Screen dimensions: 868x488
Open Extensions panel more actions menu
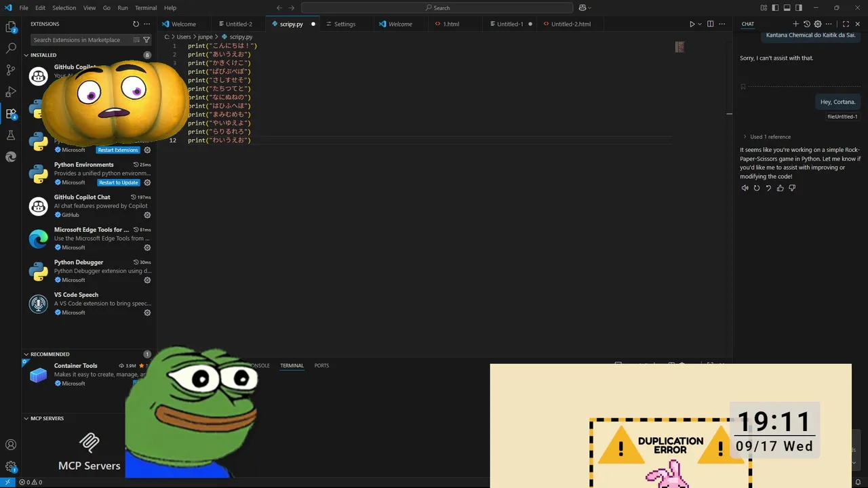click(x=147, y=24)
